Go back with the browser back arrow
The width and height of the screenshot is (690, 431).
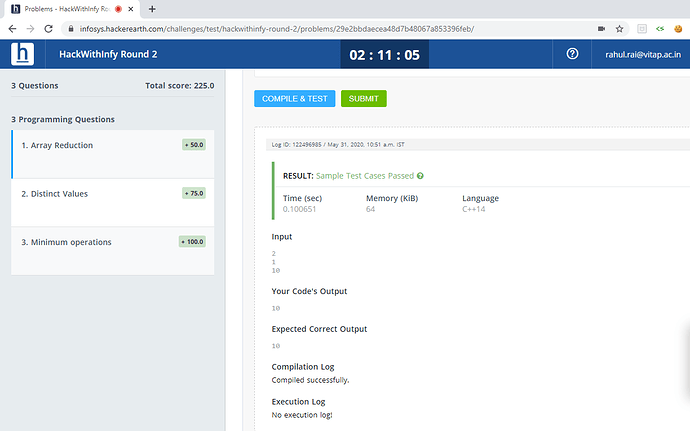click(12, 29)
